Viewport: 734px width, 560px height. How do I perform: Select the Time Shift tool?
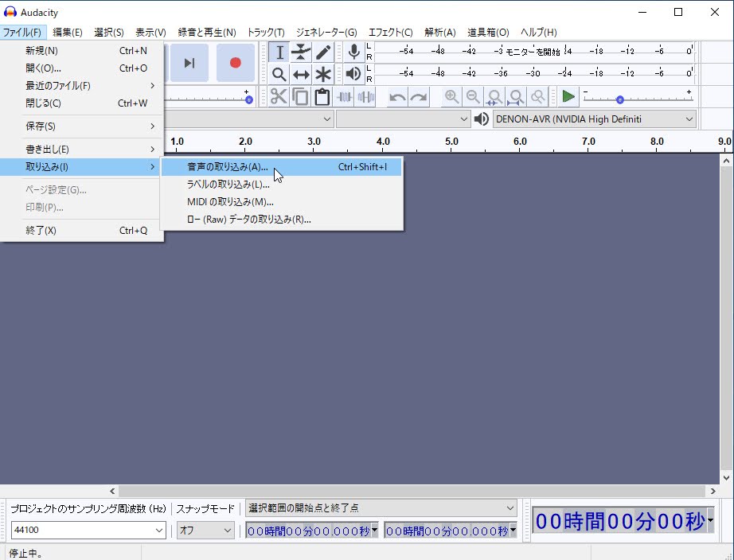[301, 74]
